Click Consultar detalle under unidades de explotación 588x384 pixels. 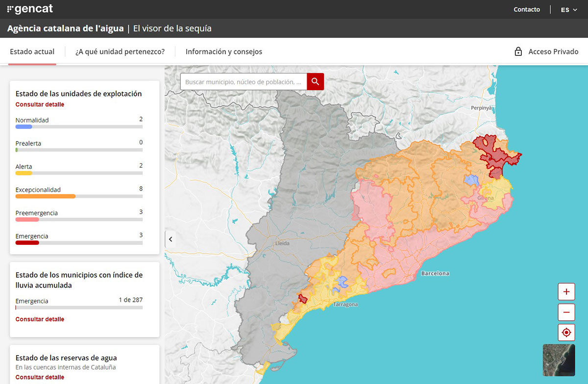point(40,104)
